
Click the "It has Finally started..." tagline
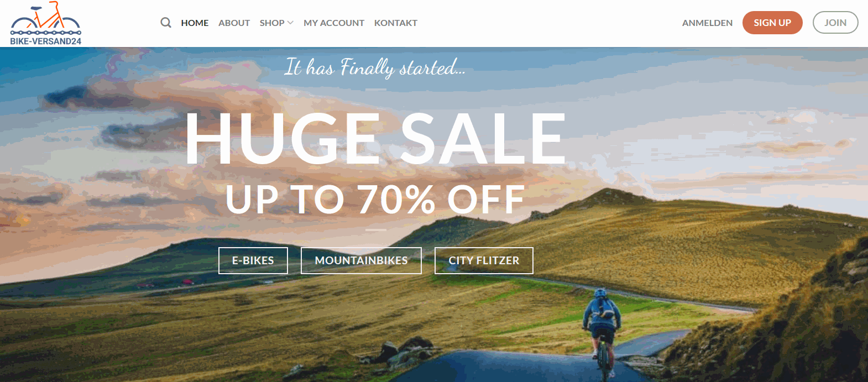(375, 67)
